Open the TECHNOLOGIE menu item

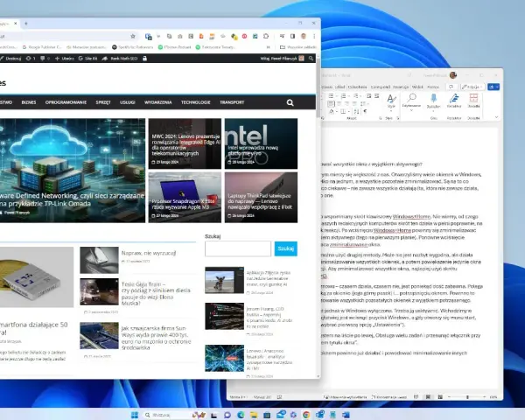coord(195,102)
